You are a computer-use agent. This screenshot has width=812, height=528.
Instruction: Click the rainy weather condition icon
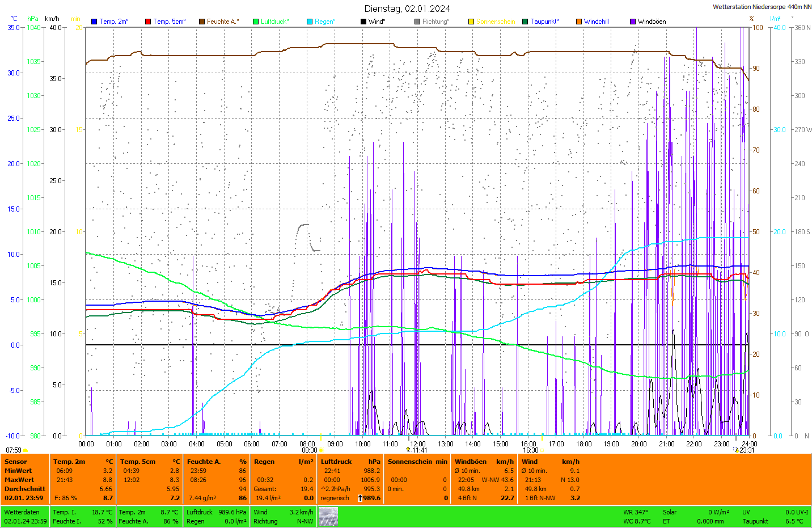(x=328, y=517)
